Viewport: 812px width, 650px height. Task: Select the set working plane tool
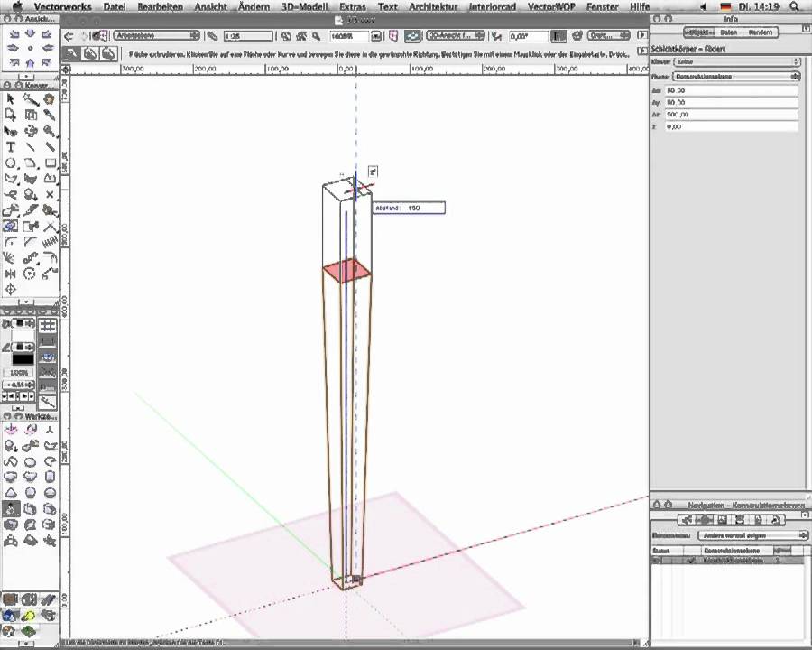pos(11,429)
